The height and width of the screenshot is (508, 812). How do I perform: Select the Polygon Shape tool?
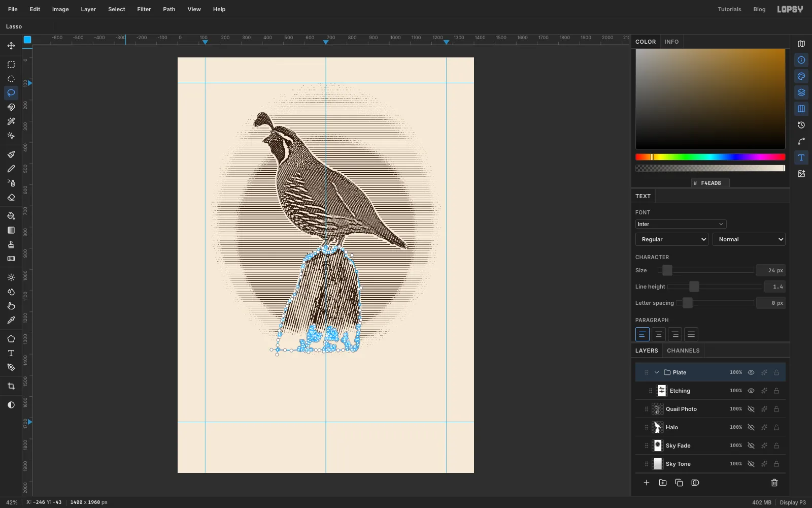point(11,339)
